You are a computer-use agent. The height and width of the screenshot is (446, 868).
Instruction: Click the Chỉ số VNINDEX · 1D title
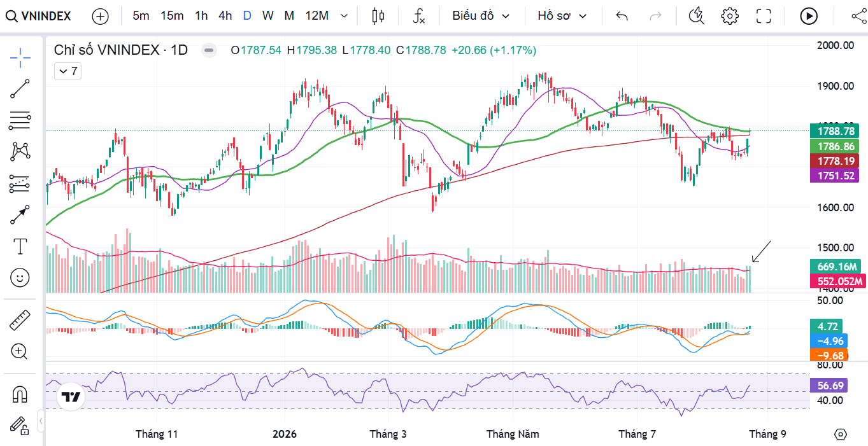tap(121, 50)
